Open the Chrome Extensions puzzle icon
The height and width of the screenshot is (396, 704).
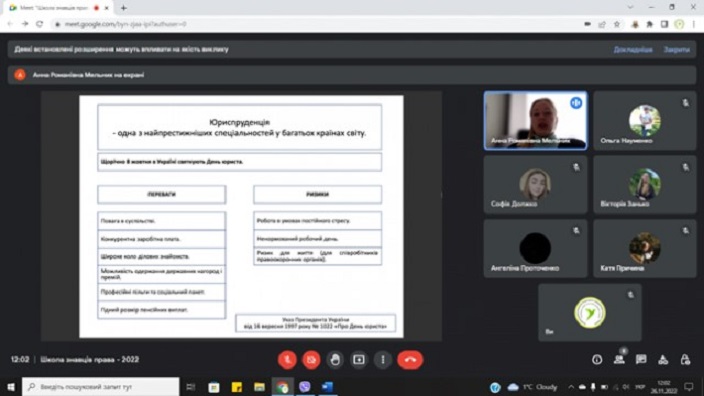(x=650, y=24)
